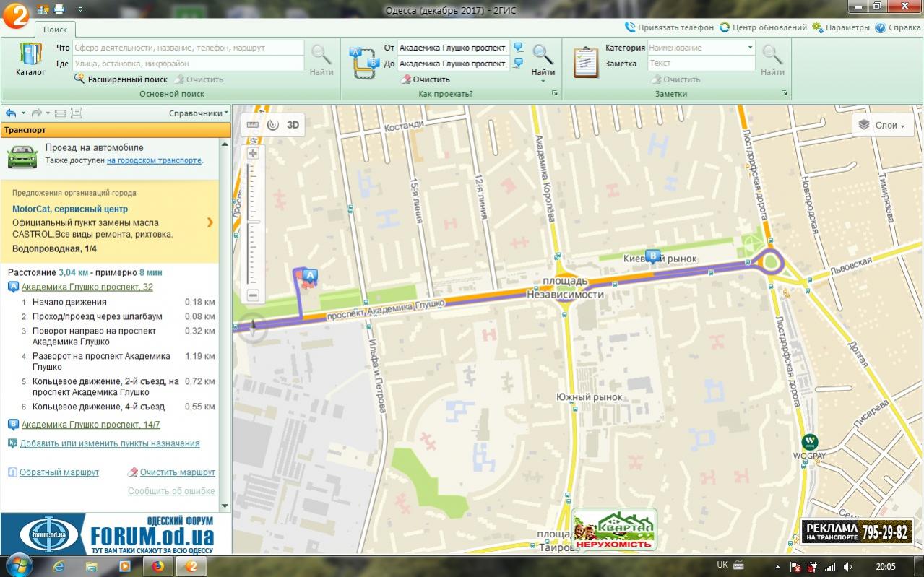Image resolution: width=924 pixels, height=577 pixels.
Task: Click the 2GIS orange application button
Action: pos(16,13)
